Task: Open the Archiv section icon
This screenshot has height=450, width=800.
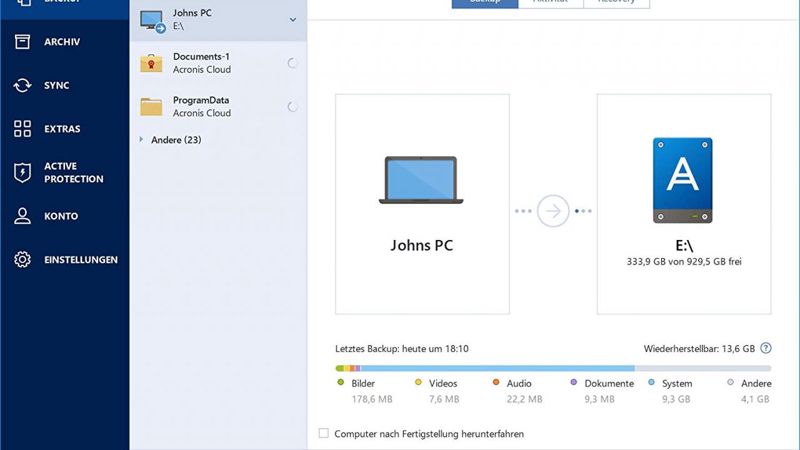Action: (22, 42)
